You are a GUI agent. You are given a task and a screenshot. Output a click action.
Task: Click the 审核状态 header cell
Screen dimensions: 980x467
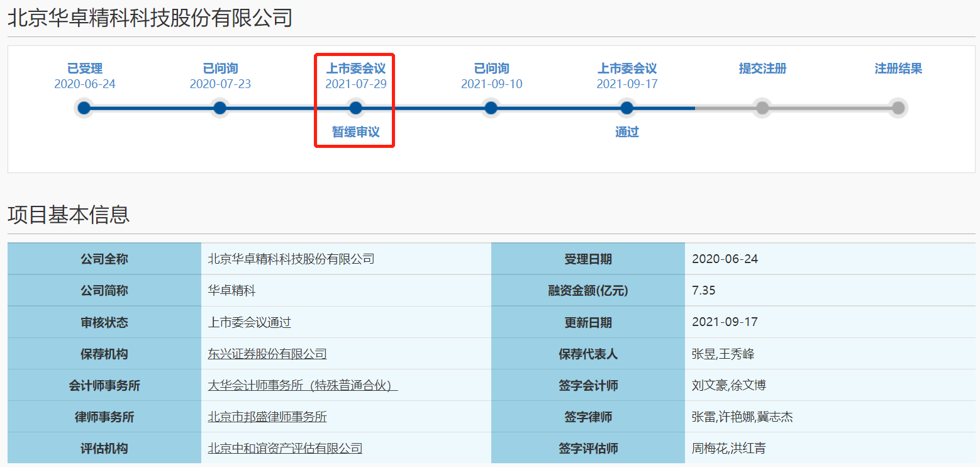pyautogui.click(x=104, y=322)
